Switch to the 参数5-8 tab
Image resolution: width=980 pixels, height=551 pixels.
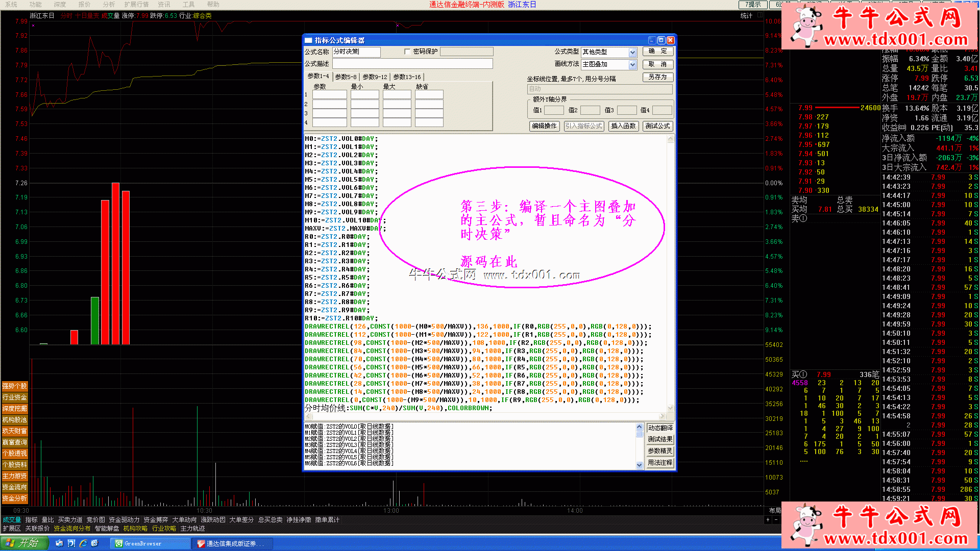click(x=346, y=77)
